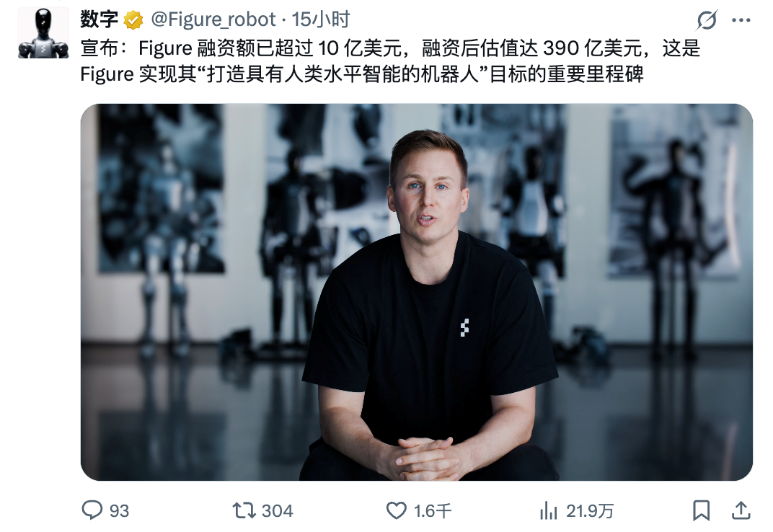The image size is (773, 532).
Task: Open the 15小时 timestamp link
Action: tap(320, 19)
